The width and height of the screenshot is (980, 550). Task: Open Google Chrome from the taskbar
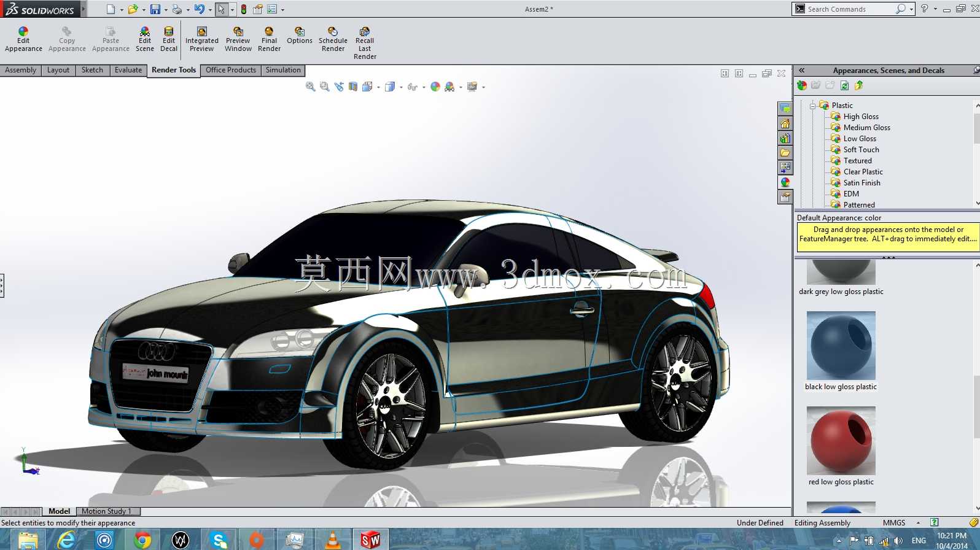[x=142, y=540]
